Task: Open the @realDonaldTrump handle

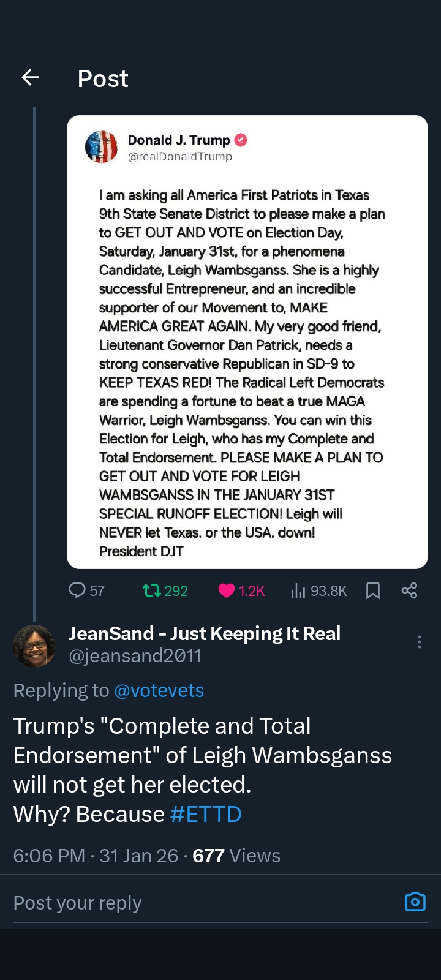Action: pos(179,157)
